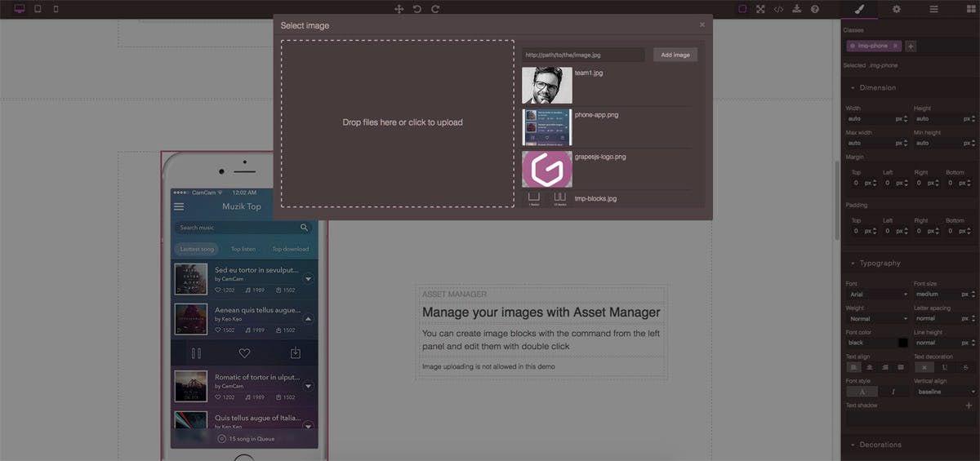Redo the last change
This screenshot has width=980, height=461.
pos(435,9)
